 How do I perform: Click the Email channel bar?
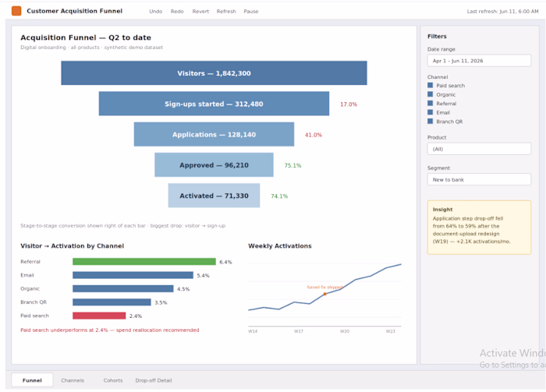coord(133,275)
